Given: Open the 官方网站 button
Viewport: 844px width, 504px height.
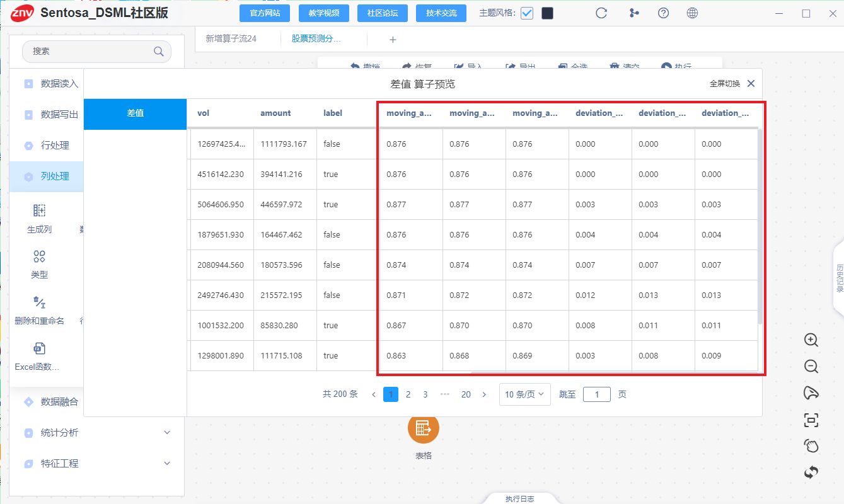Looking at the screenshot, I should (x=264, y=13).
